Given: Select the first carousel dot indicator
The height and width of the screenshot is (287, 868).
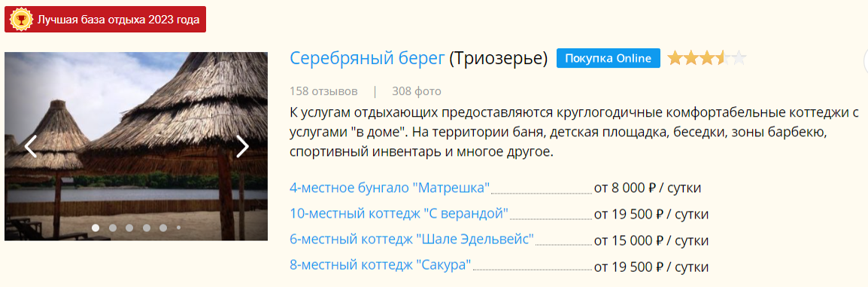Looking at the screenshot, I should tap(96, 227).
